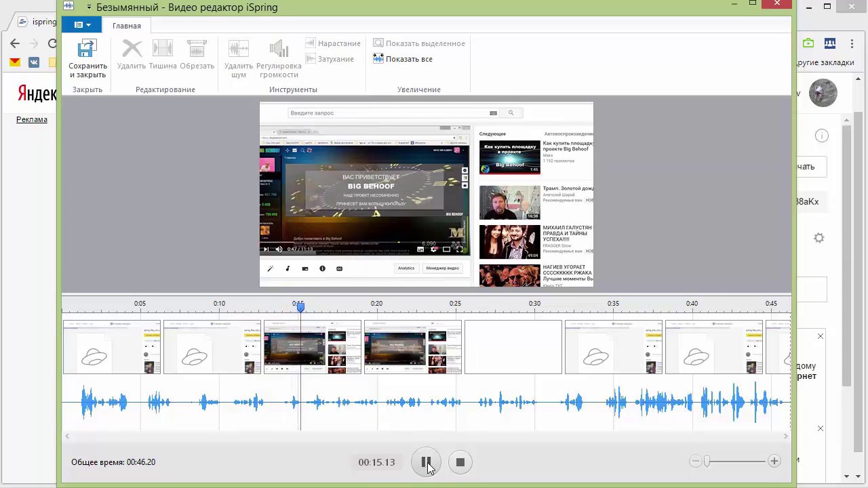Click the zoom in plus button
The image size is (868, 488).
tap(774, 461)
